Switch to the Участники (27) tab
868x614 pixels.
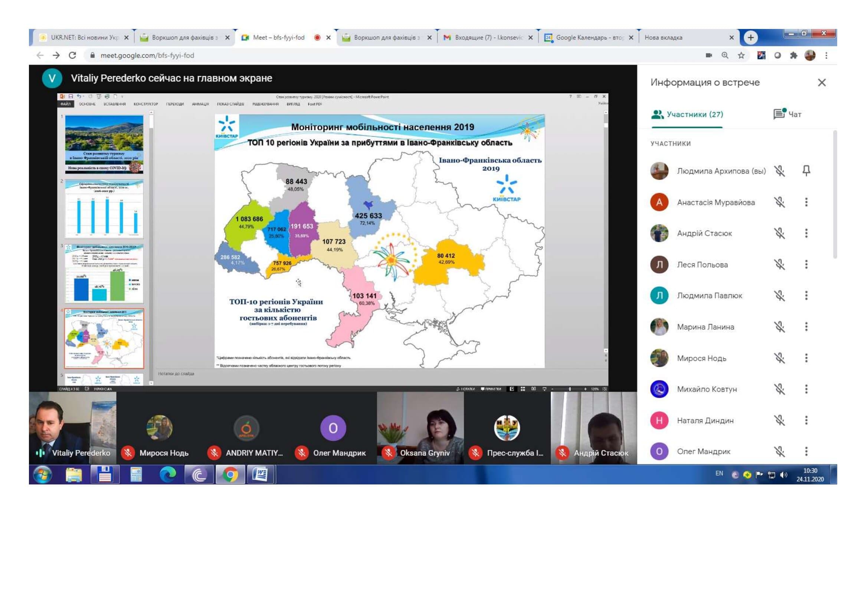click(687, 114)
